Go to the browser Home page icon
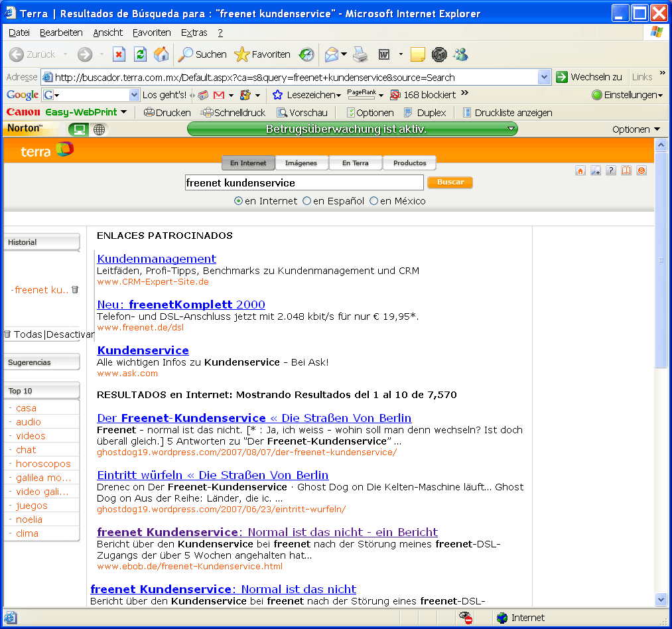Image resolution: width=672 pixels, height=629 pixels. [x=161, y=54]
